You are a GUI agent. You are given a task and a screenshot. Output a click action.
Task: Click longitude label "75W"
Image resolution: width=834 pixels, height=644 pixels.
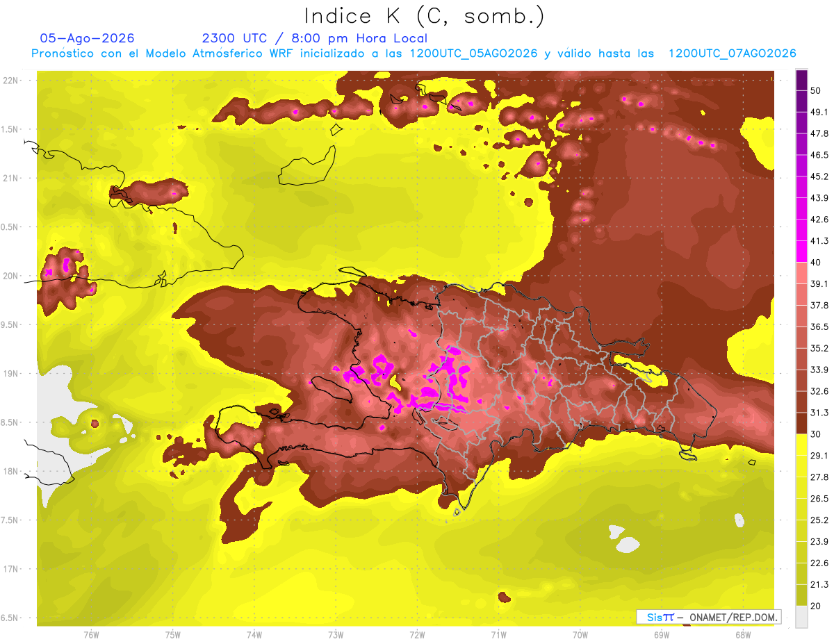173,635
